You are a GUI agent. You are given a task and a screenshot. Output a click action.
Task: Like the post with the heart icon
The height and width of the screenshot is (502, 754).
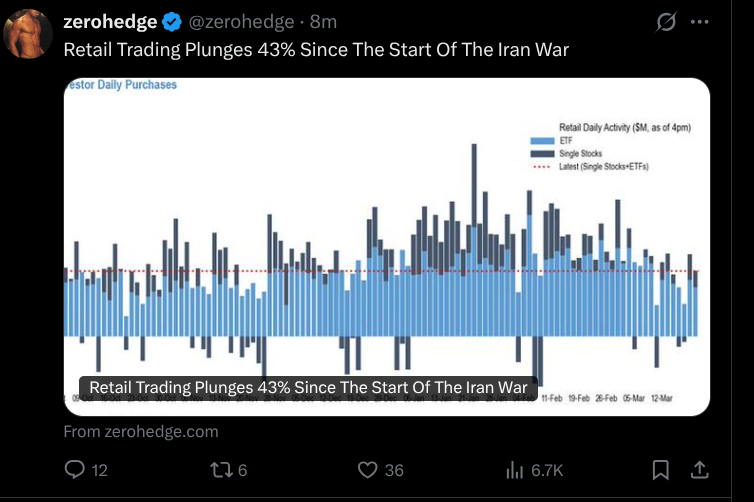(368, 470)
